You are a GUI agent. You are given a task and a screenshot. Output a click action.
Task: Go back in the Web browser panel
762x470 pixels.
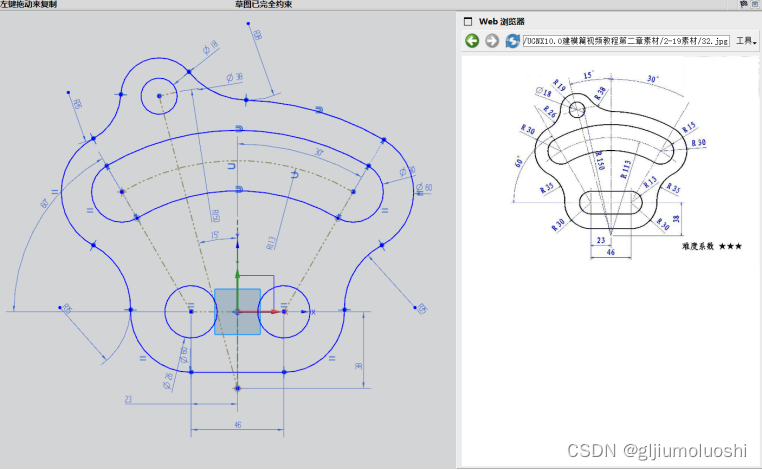[x=472, y=41]
